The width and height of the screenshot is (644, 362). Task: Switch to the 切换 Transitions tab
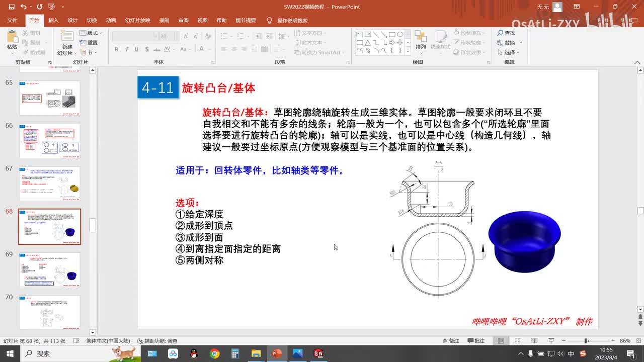[x=92, y=21]
